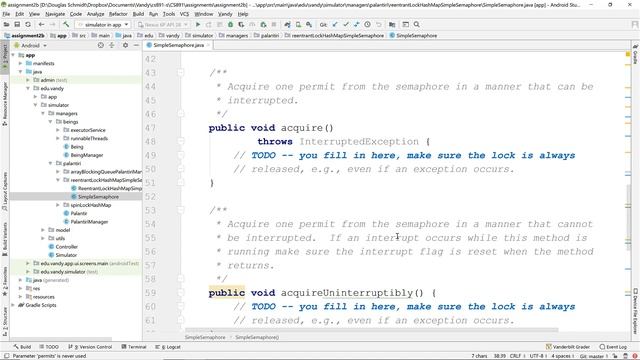Open the Version Control tool window
Image resolution: width=640 pixels, height=360 pixels.
(x=90, y=347)
